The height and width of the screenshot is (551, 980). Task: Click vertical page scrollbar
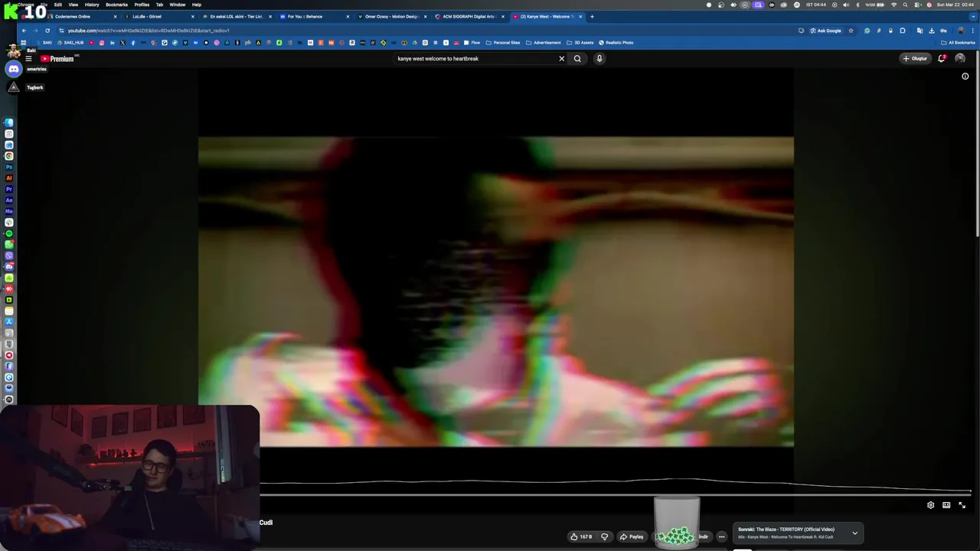(x=978, y=145)
